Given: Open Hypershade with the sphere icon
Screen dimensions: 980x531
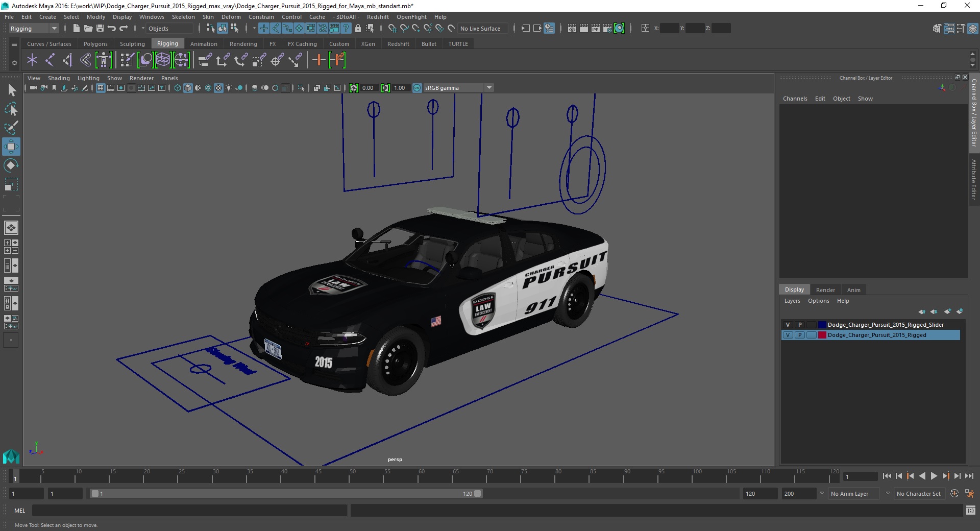Looking at the screenshot, I should point(619,29).
